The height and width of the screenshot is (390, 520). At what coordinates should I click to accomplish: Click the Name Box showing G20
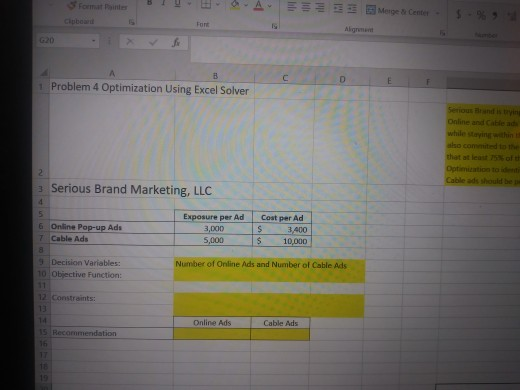click(64, 41)
